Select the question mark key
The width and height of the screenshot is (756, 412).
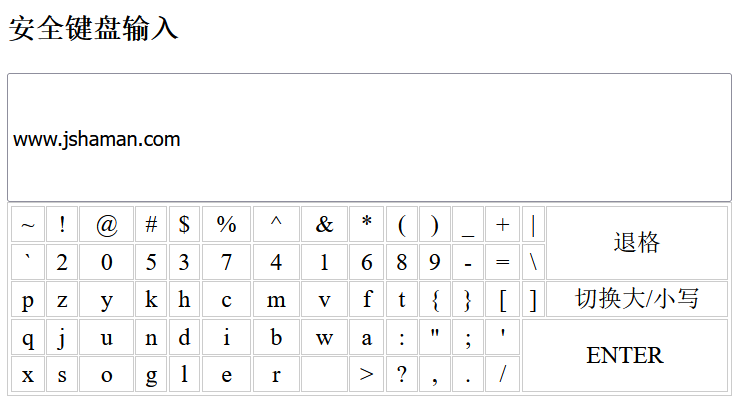(402, 374)
